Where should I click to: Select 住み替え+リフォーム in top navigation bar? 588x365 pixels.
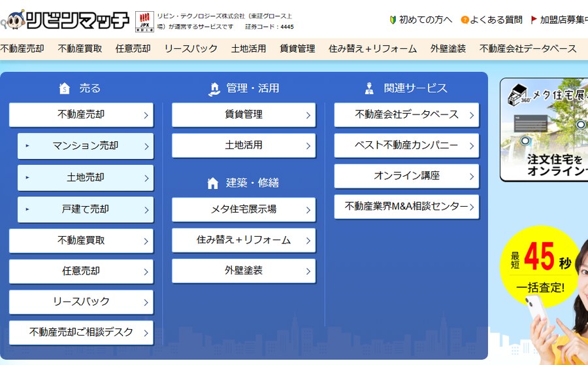(372, 49)
